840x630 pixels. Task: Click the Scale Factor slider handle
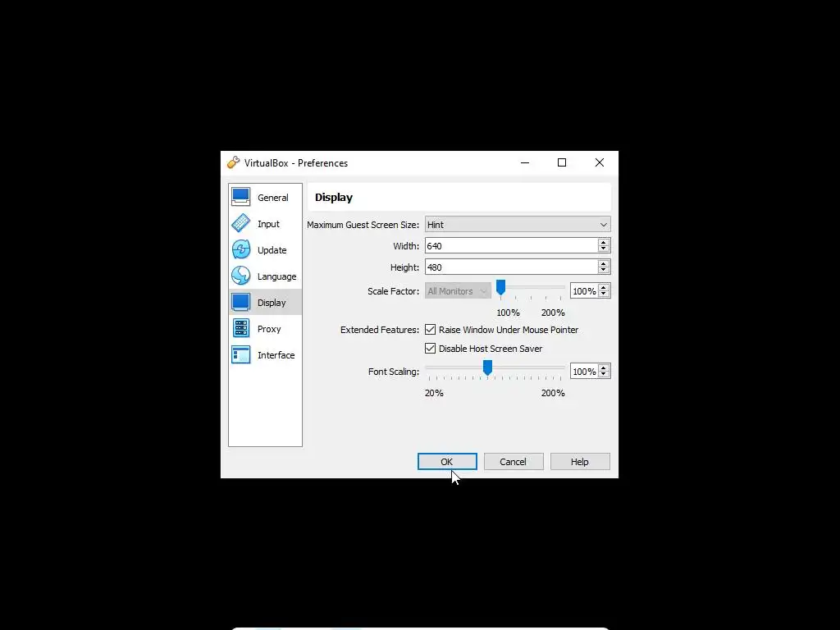point(500,288)
